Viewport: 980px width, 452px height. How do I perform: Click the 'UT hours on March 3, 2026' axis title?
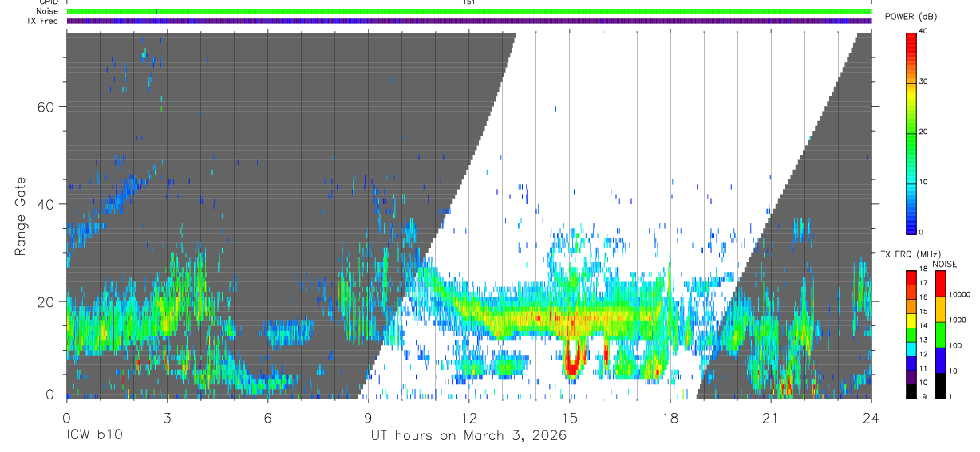point(468,436)
